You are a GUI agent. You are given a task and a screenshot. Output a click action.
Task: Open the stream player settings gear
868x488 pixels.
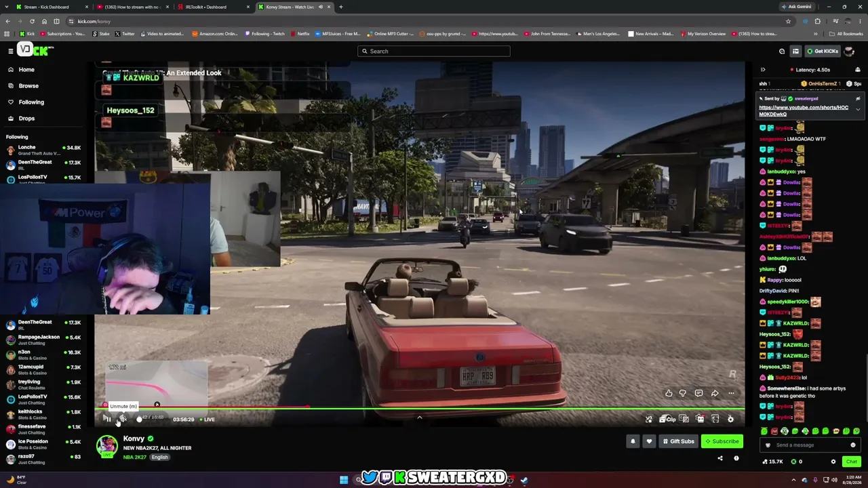[x=730, y=419]
